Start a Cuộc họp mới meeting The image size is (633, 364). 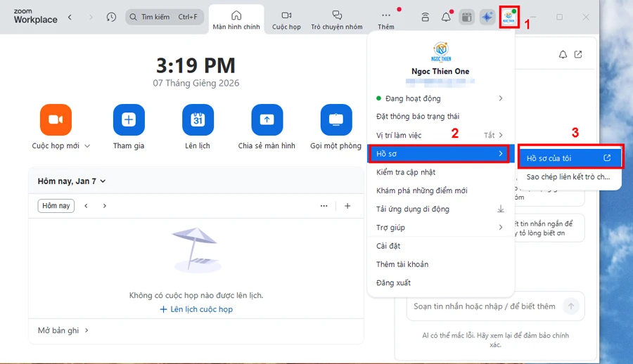tap(56, 119)
